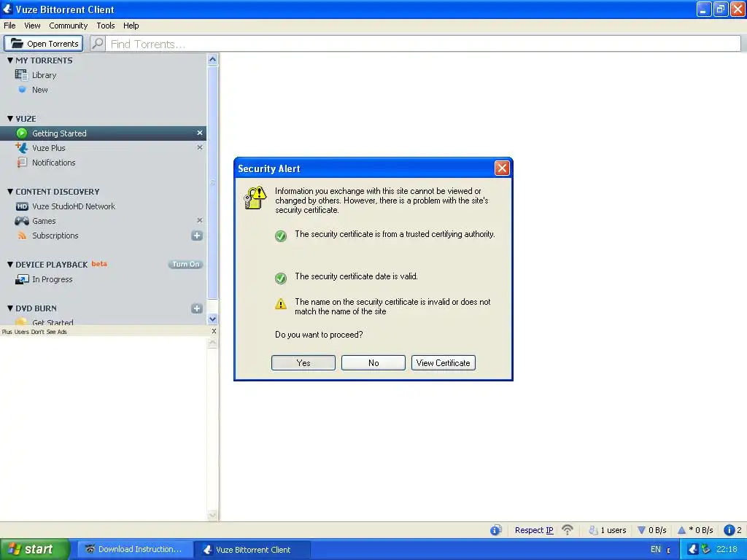The width and height of the screenshot is (747, 560).
Task: Click the Vuze frog tray icon
Action: (x=693, y=549)
